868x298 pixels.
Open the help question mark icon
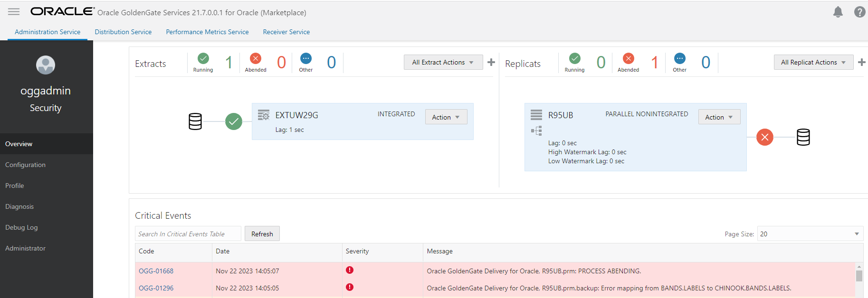(x=859, y=12)
